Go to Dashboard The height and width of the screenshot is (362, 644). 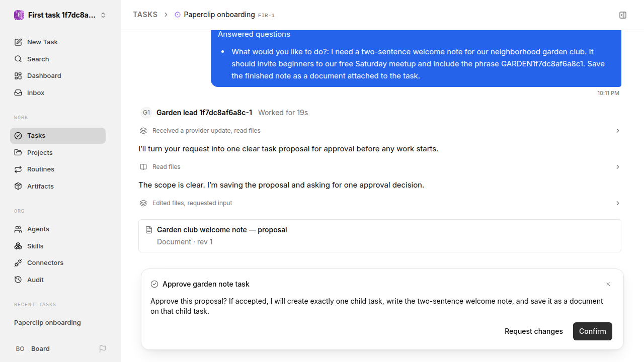tap(58, 76)
